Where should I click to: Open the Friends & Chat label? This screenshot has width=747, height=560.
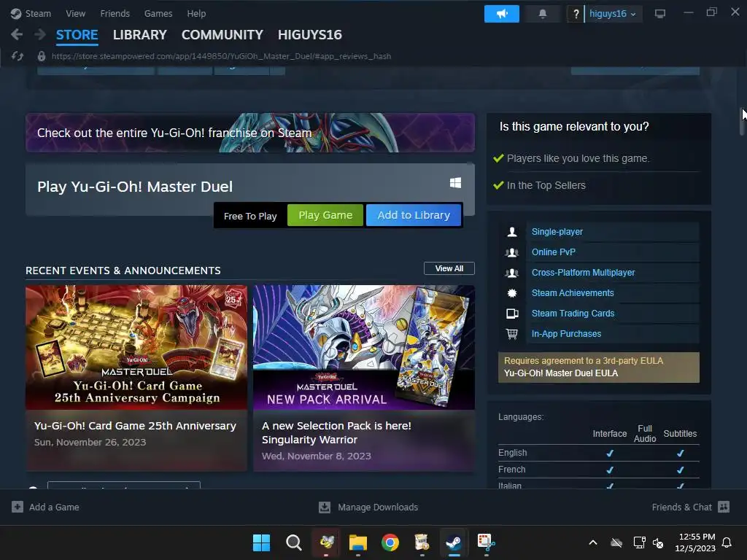point(682,507)
